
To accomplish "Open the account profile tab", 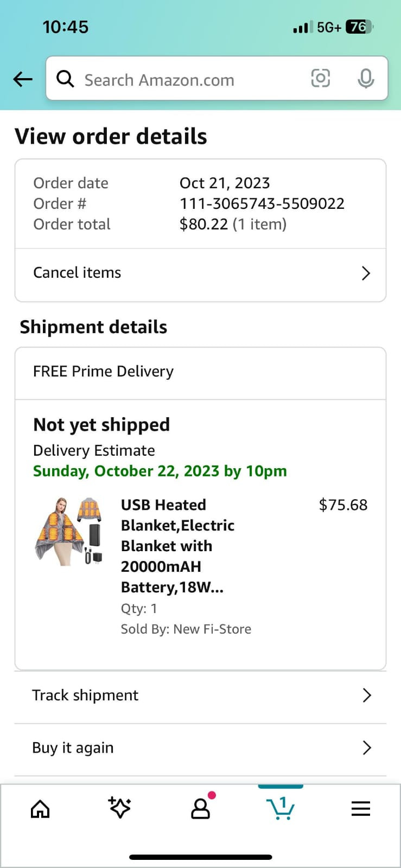I will [x=200, y=808].
